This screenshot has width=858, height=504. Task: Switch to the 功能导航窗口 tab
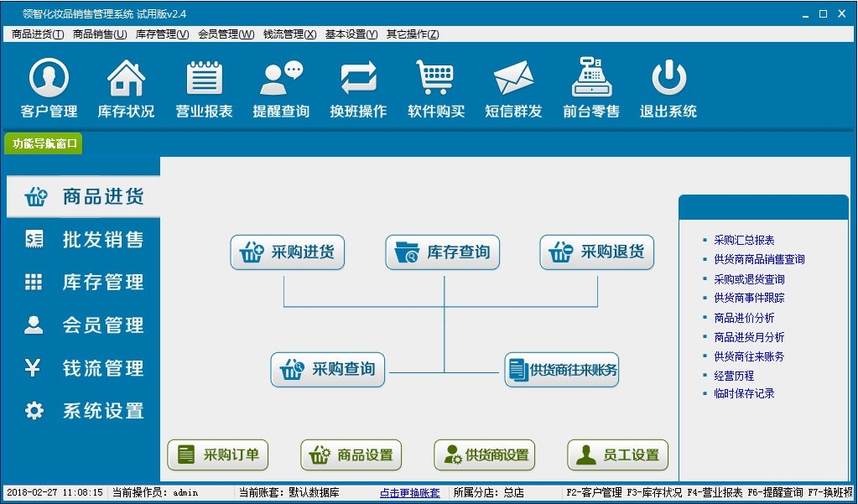point(44,144)
